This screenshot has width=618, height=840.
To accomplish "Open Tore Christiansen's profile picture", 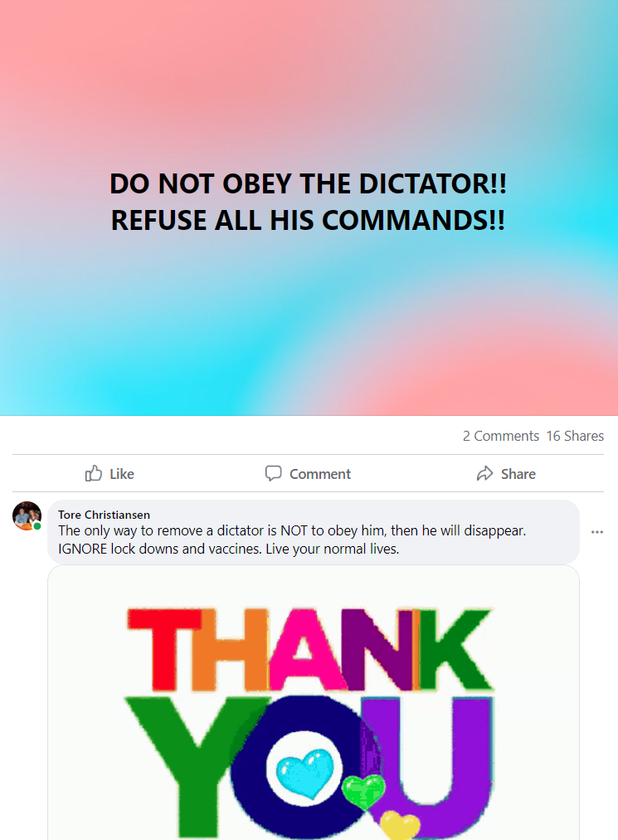I will 27,516.
